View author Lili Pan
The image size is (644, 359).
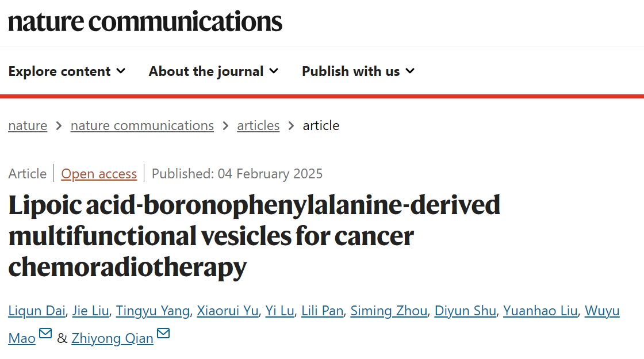coord(323,311)
